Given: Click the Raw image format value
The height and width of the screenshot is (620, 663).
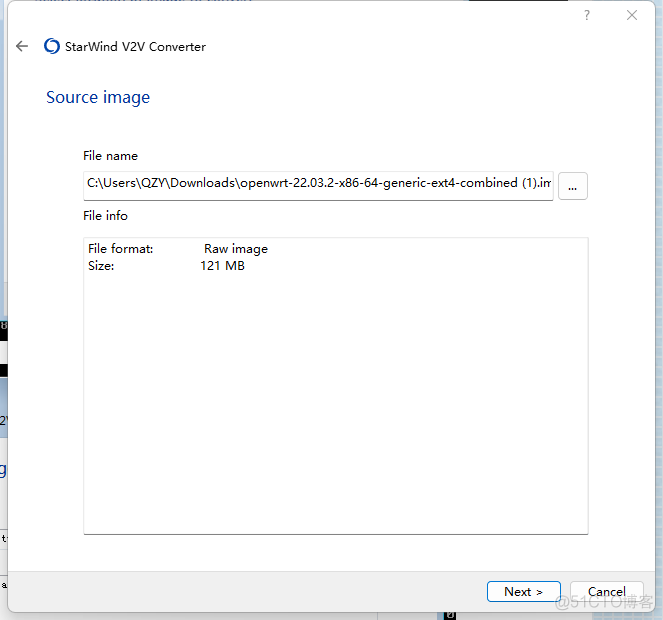Looking at the screenshot, I should click(x=236, y=249).
